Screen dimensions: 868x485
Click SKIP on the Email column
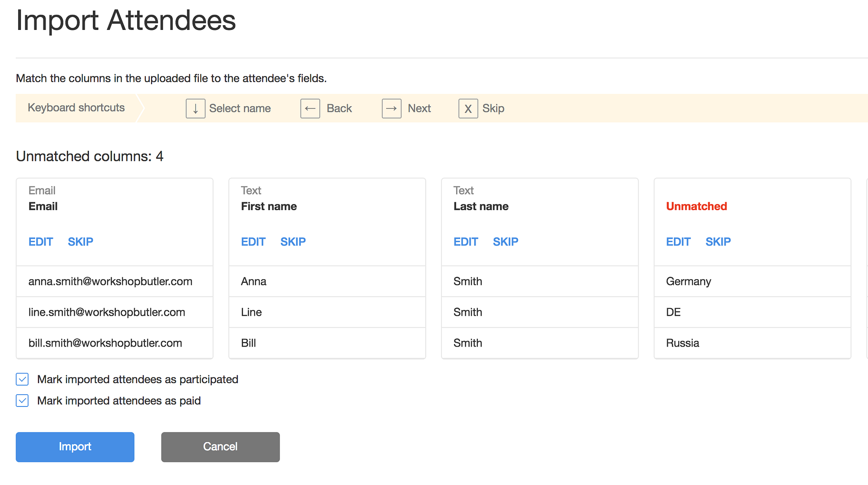(x=80, y=242)
